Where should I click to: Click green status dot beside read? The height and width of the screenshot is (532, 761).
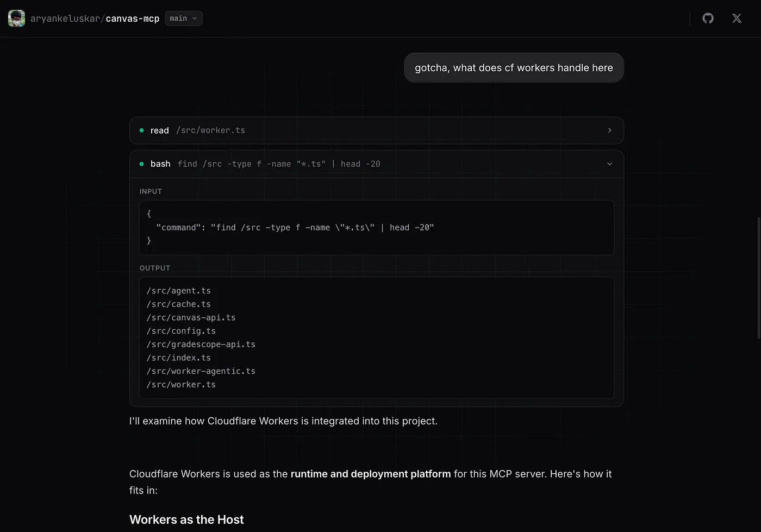pyautogui.click(x=142, y=130)
